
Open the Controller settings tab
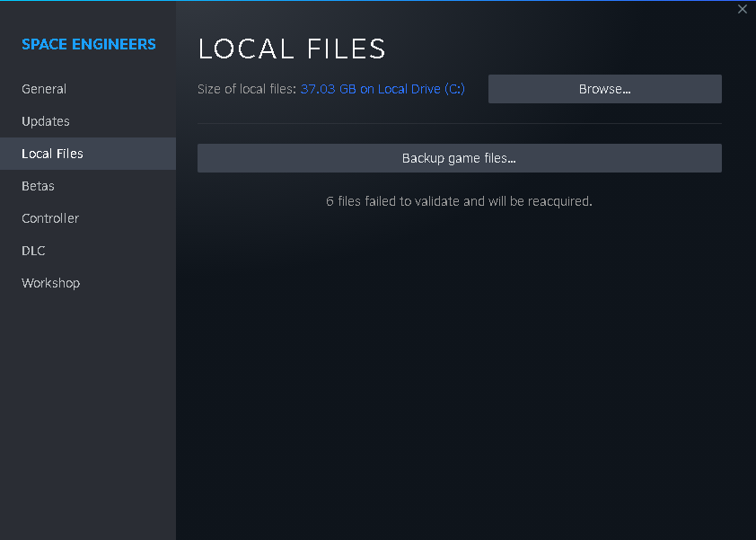50,218
